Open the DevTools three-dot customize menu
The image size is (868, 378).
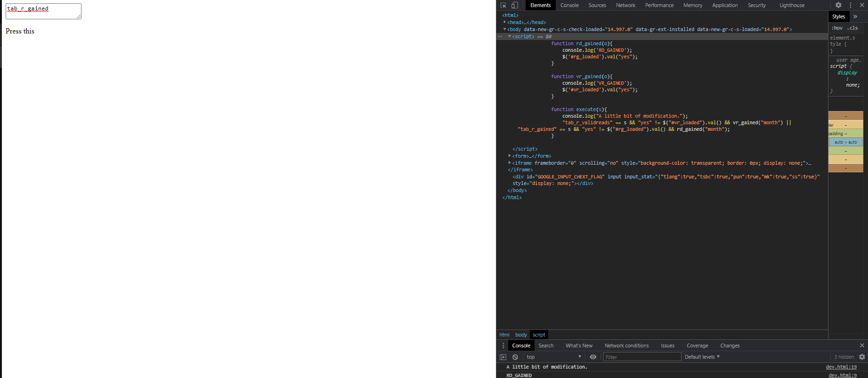(851, 5)
